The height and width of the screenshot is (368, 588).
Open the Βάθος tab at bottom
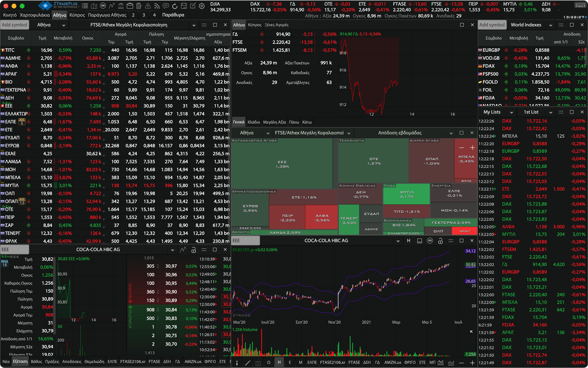[36, 362]
